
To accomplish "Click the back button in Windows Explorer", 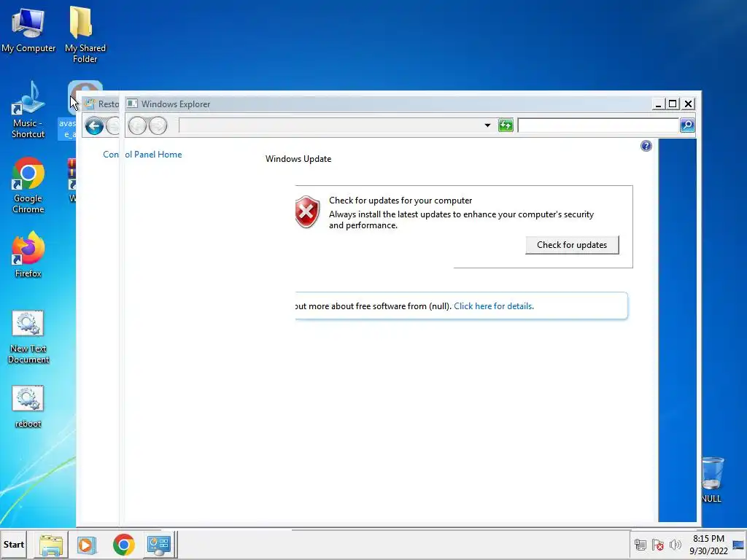I will pyautogui.click(x=137, y=125).
